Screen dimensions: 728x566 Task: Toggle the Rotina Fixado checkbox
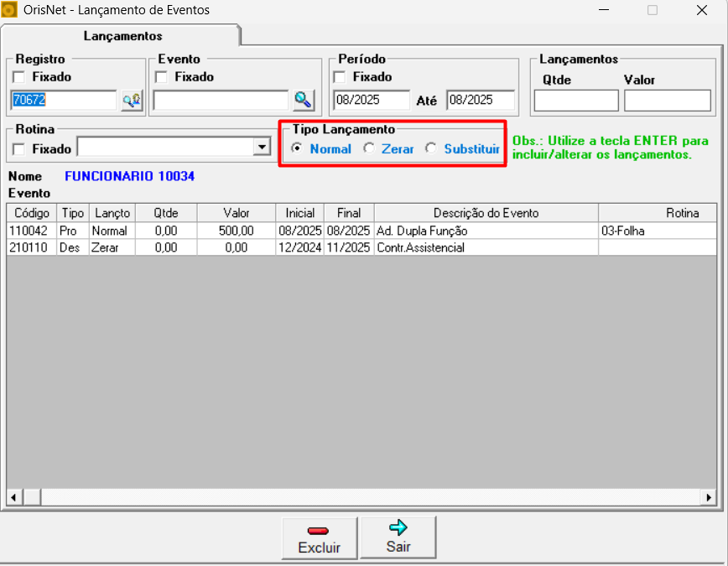[19, 149]
